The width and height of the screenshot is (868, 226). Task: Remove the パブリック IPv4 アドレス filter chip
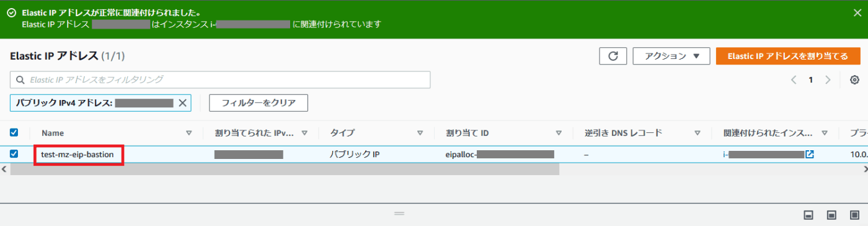coord(182,103)
